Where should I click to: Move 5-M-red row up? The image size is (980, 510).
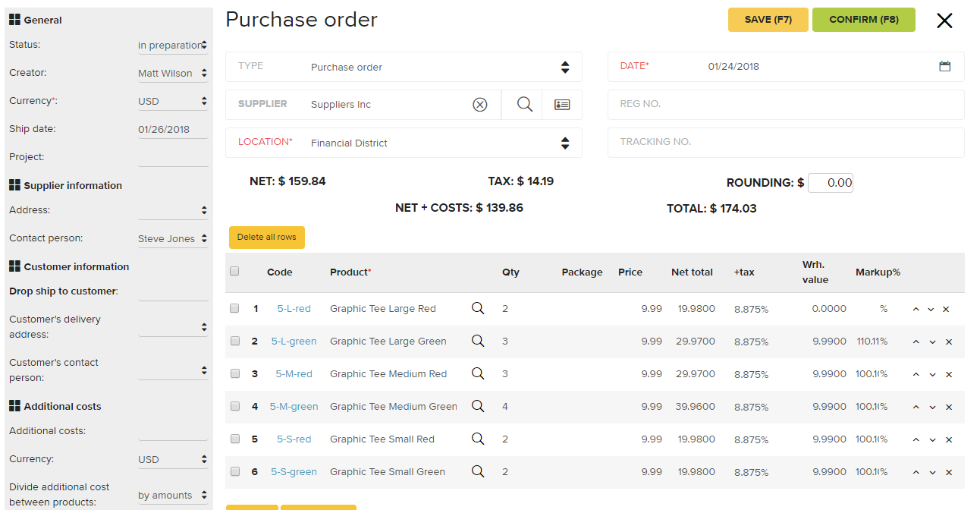(x=916, y=375)
